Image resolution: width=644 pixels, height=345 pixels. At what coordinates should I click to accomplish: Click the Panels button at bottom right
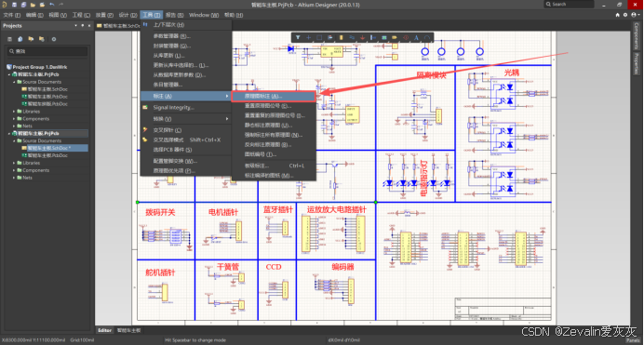[633, 340]
